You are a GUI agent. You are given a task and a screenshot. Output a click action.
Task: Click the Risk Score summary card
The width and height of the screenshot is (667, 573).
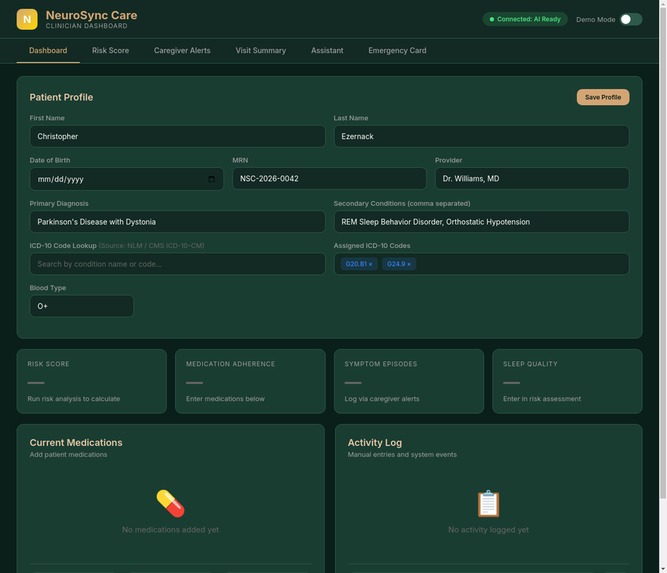click(x=91, y=381)
